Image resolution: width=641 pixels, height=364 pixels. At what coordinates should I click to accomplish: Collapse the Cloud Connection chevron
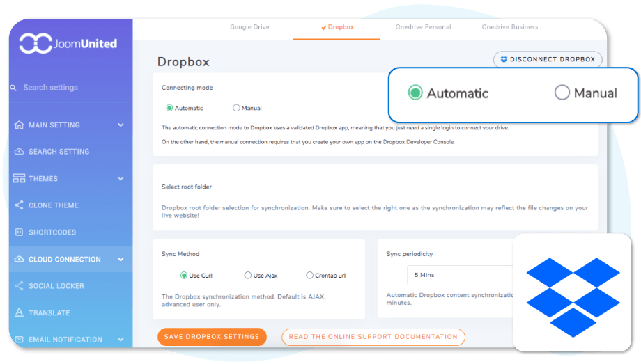(x=121, y=259)
